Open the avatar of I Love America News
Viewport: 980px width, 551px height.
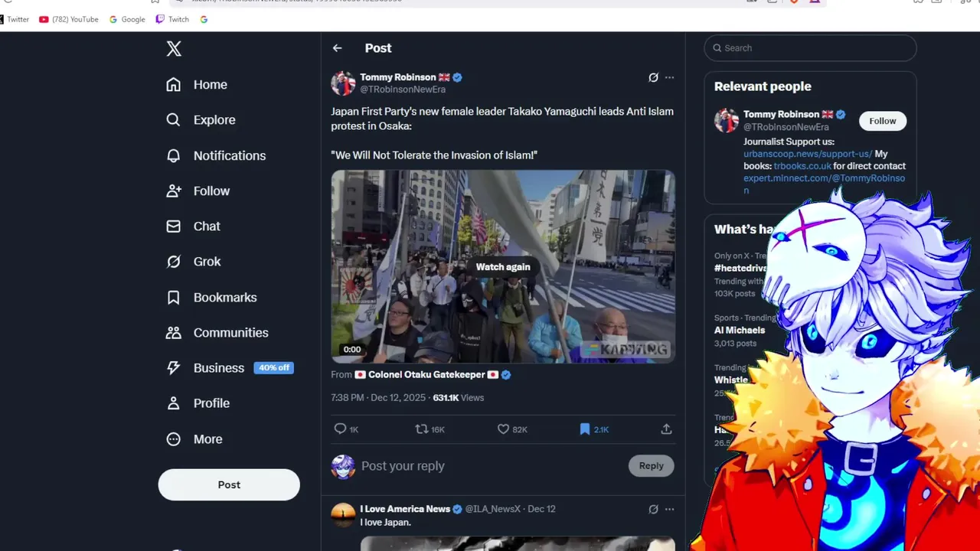tap(343, 515)
